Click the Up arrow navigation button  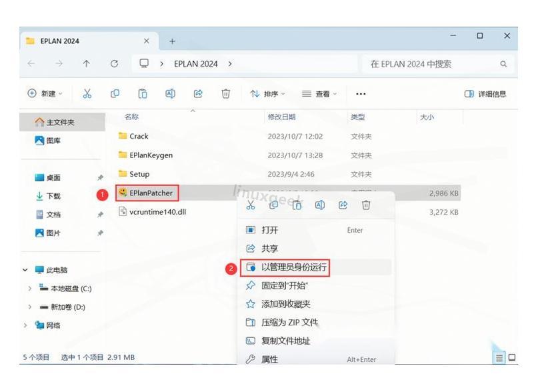pos(87,64)
